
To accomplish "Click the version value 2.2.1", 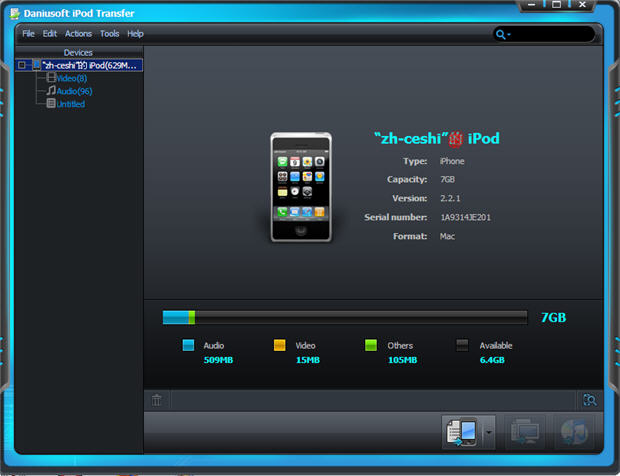I will point(450,198).
